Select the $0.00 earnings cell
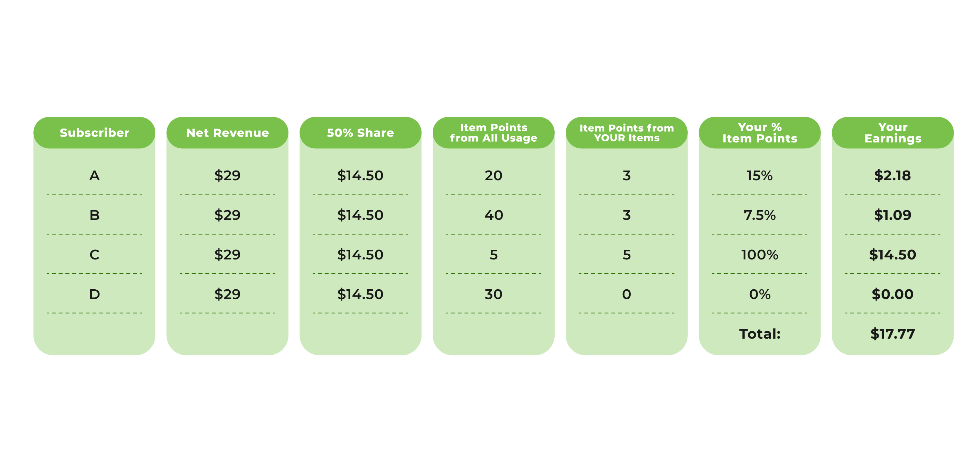The width and height of the screenshot is (980, 472). coord(893,294)
